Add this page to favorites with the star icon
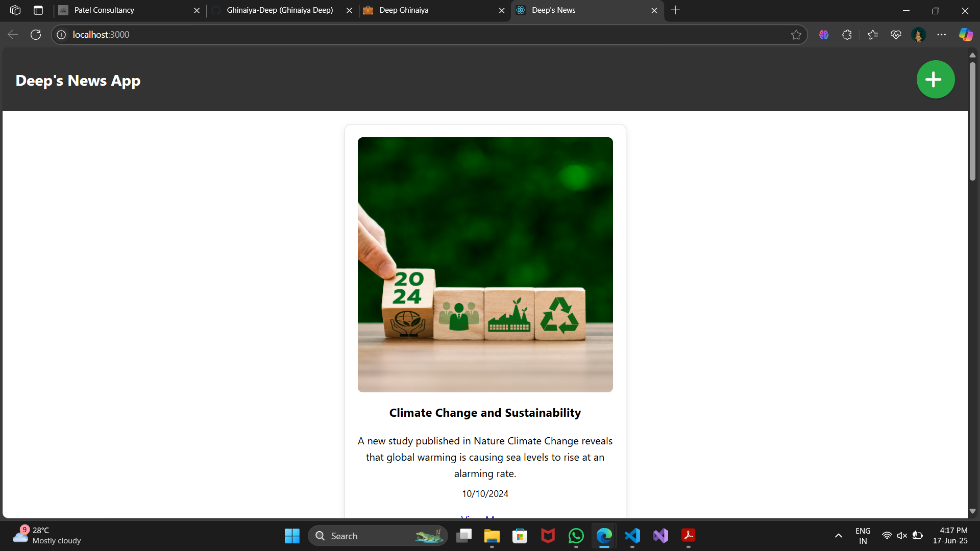 (x=796, y=35)
